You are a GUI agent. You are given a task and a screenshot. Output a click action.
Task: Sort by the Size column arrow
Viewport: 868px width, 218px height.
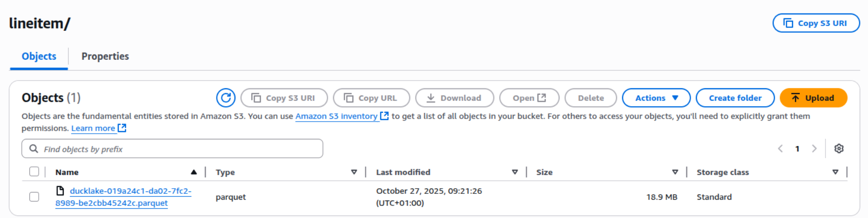click(675, 172)
